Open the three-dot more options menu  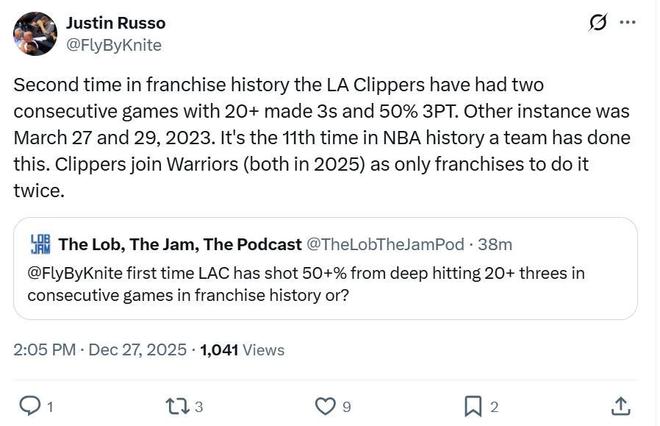pos(627,22)
